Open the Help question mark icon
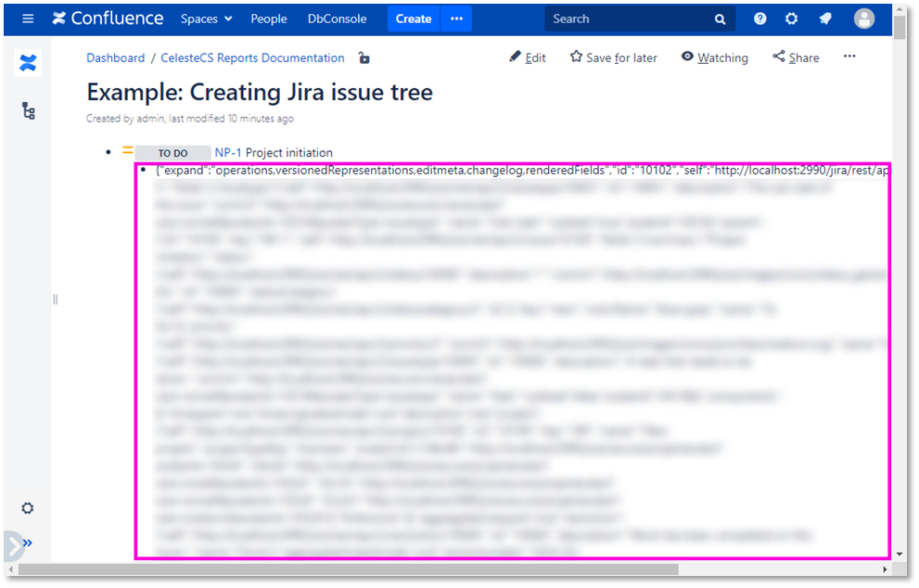Screen dimensions: 919x588 coord(760,19)
